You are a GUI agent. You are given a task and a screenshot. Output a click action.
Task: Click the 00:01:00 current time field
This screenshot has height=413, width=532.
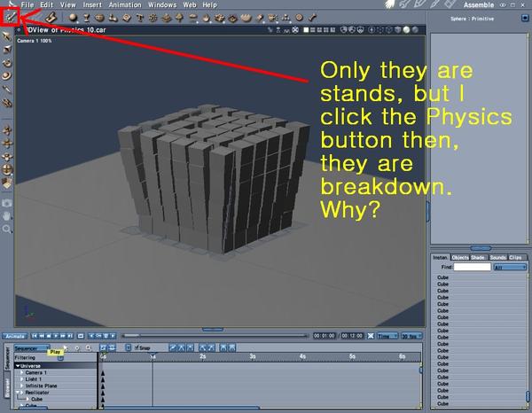[x=324, y=336]
